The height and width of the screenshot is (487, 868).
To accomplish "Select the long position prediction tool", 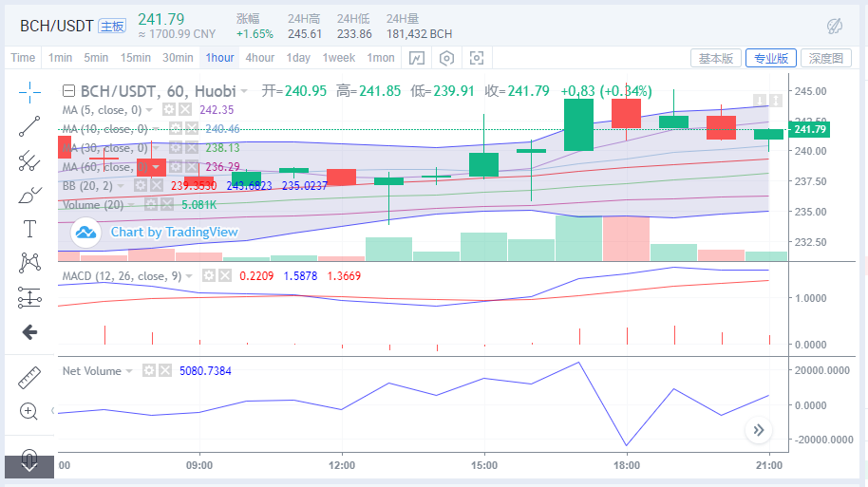I will point(29,297).
